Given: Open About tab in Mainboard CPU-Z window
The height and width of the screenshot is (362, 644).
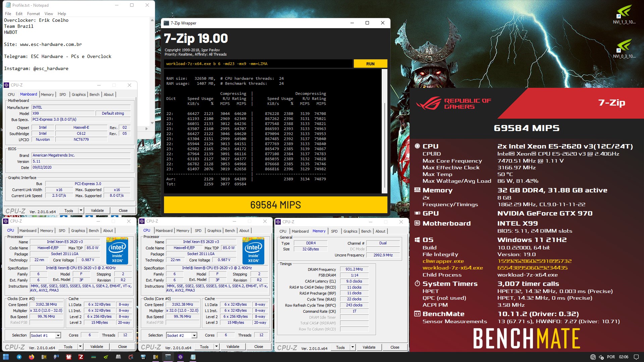Looking at the screenshot, I should point(109,95).
